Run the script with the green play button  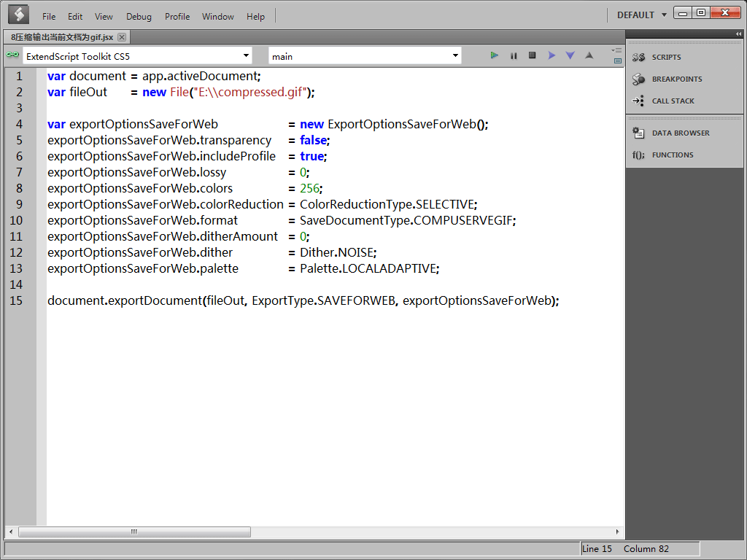tap(495, 55)
